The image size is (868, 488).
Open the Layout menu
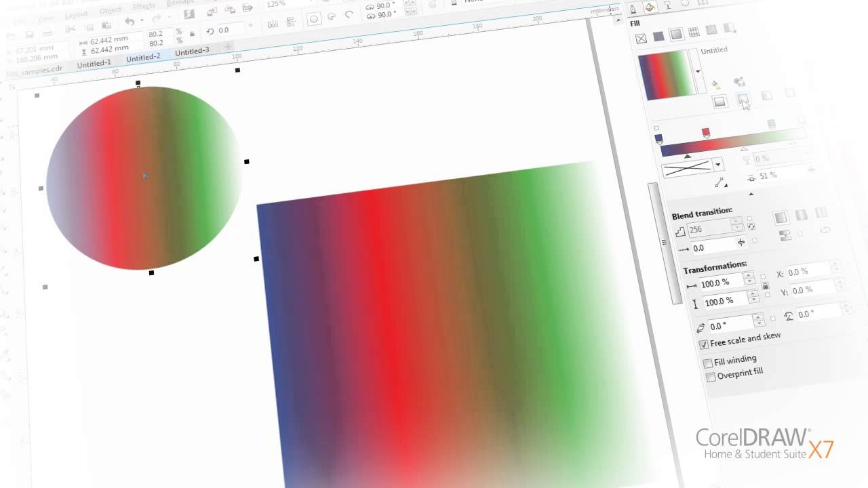coord(76,14)
